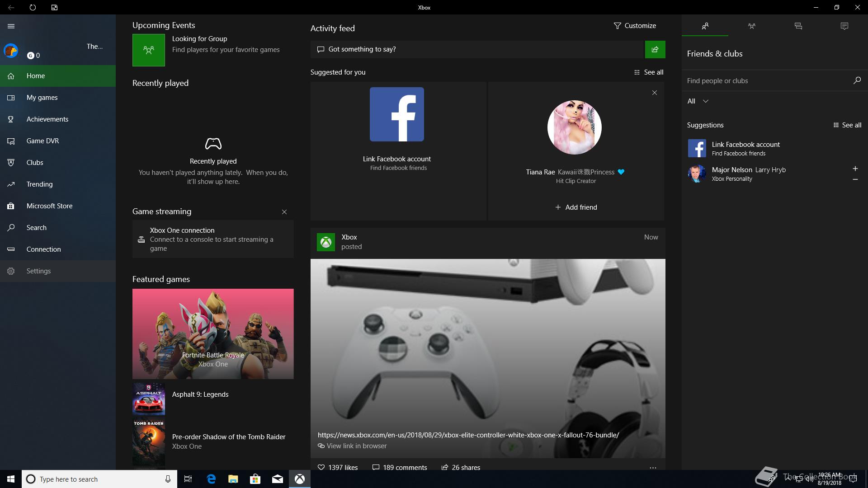
Task: Open Trending page
Action: coord(58,184)
